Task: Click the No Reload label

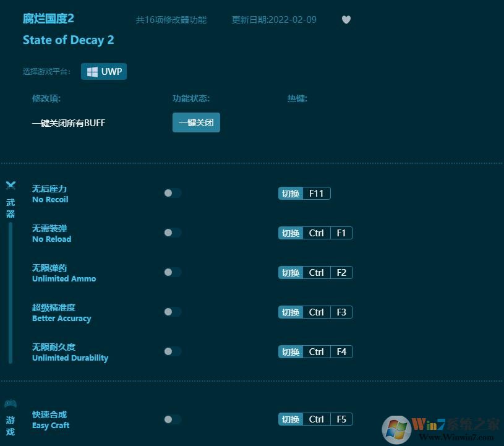Action: 52,239
